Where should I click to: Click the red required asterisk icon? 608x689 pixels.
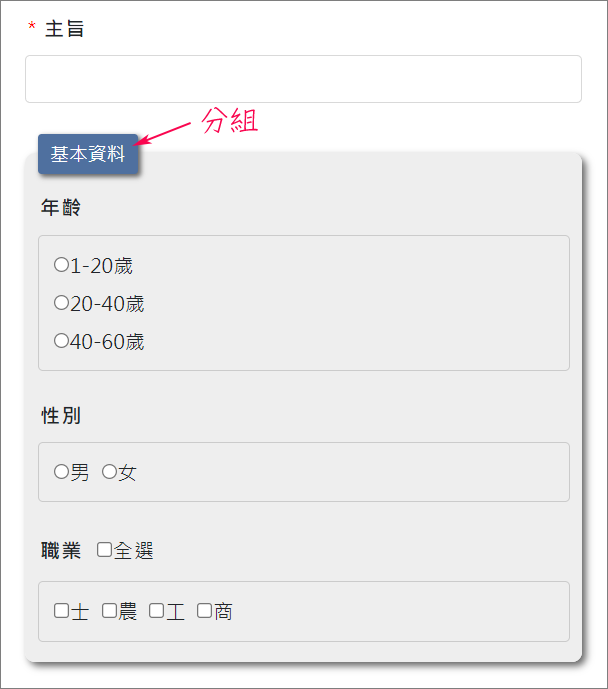[x=32, y=26]
